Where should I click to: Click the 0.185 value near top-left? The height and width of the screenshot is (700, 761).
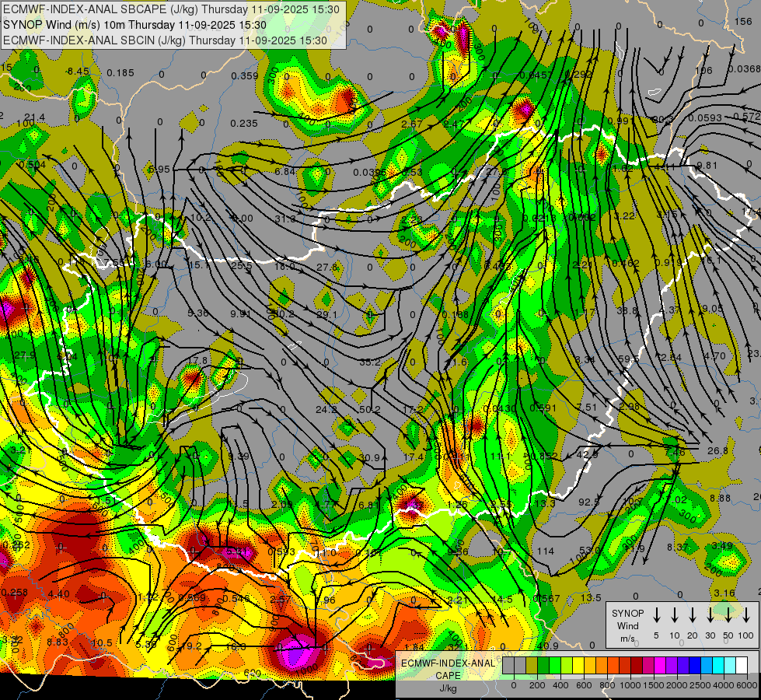[x=120, y=73]
